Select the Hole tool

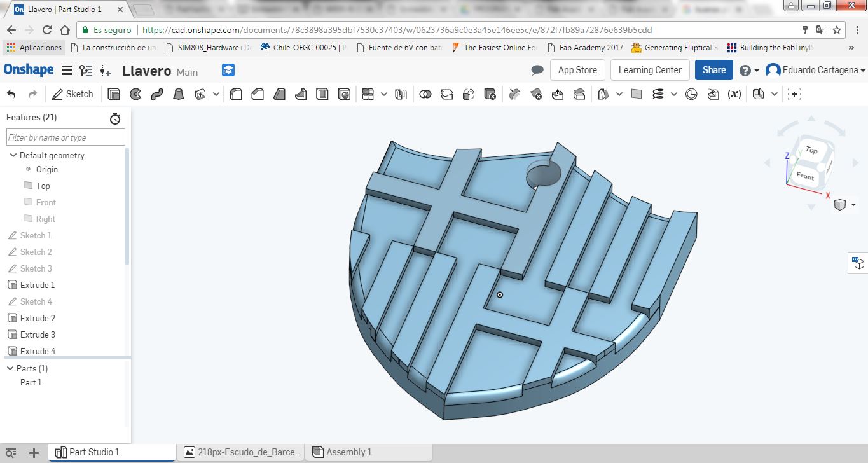pyautogui.click(x=344, y=94)
